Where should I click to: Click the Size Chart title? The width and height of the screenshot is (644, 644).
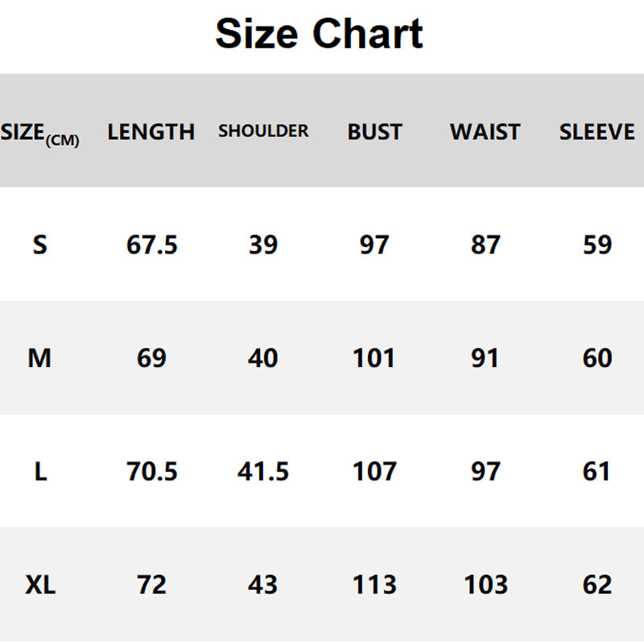click(320, 35)
